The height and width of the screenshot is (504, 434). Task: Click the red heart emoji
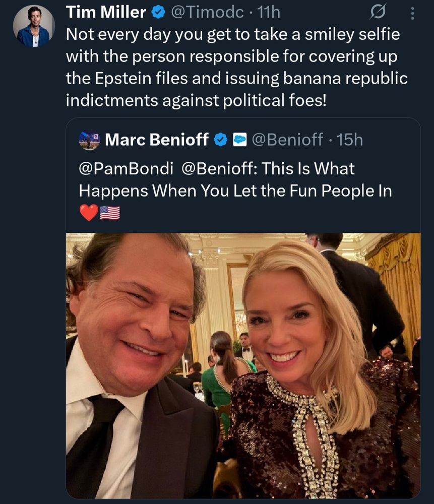(89, 213)
